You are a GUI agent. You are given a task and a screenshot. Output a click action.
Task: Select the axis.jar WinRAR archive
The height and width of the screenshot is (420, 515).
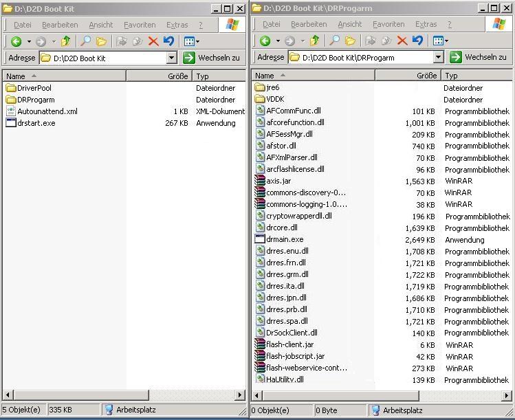coord(278,181)
